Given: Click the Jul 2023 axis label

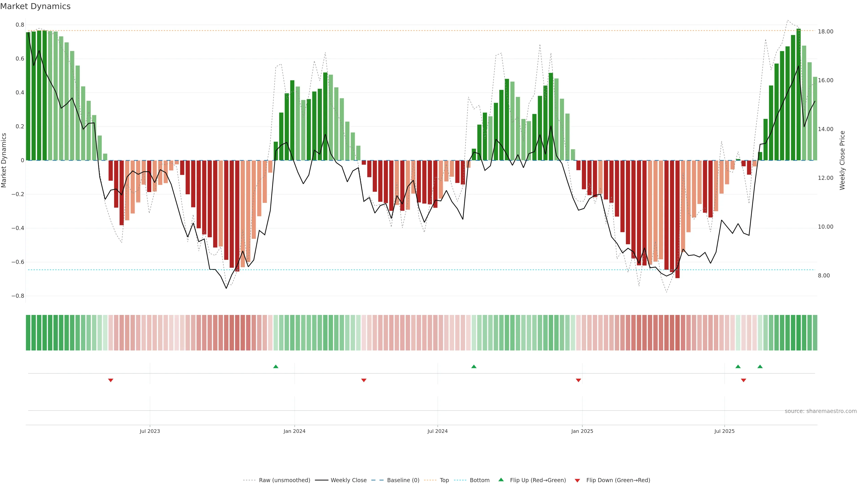Looking at the screenshot, I should coord(150,431).
